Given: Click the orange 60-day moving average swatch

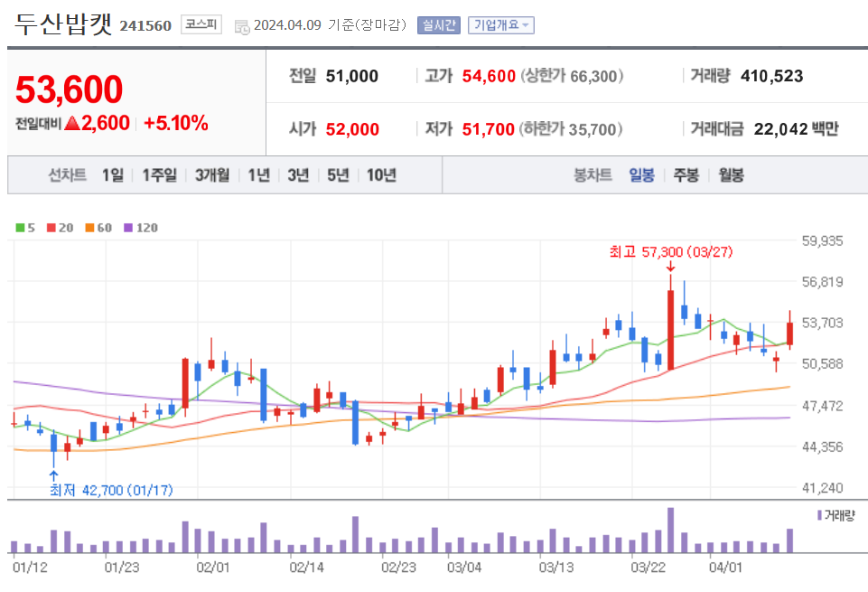Looking at the screenshot, I should [89, 228].
